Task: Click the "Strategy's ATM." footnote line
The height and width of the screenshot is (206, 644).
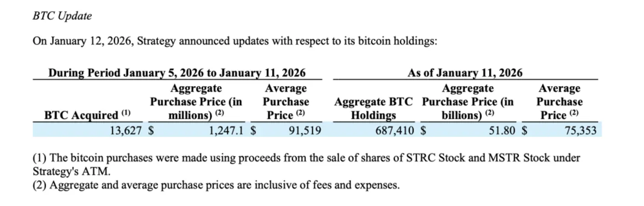Action: click(71, 172)
